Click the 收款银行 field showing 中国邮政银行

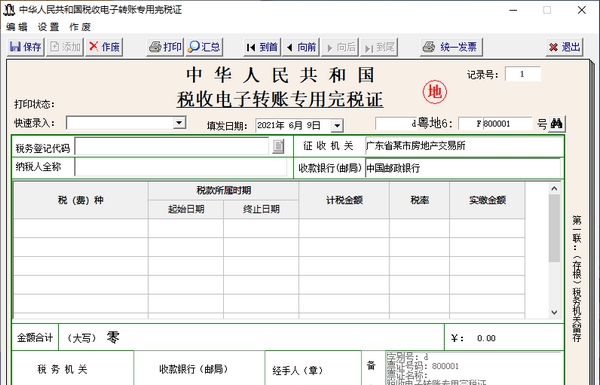(x=463, y=168)
